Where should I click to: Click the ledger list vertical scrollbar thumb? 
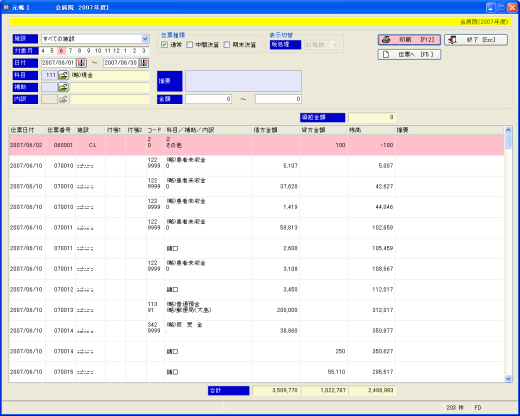508,141
